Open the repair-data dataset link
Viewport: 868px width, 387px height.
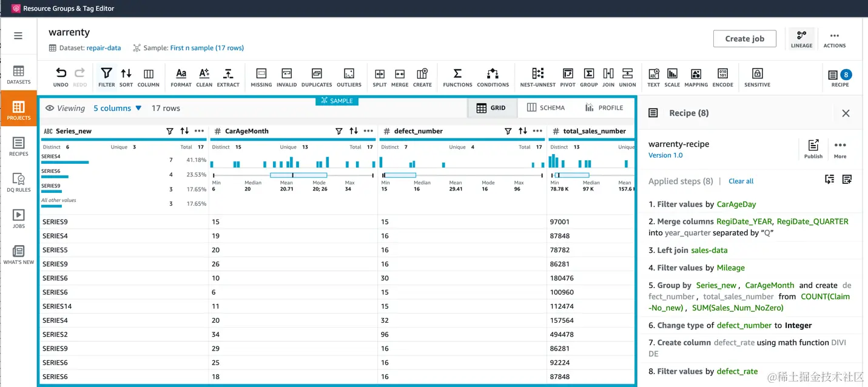104,48
